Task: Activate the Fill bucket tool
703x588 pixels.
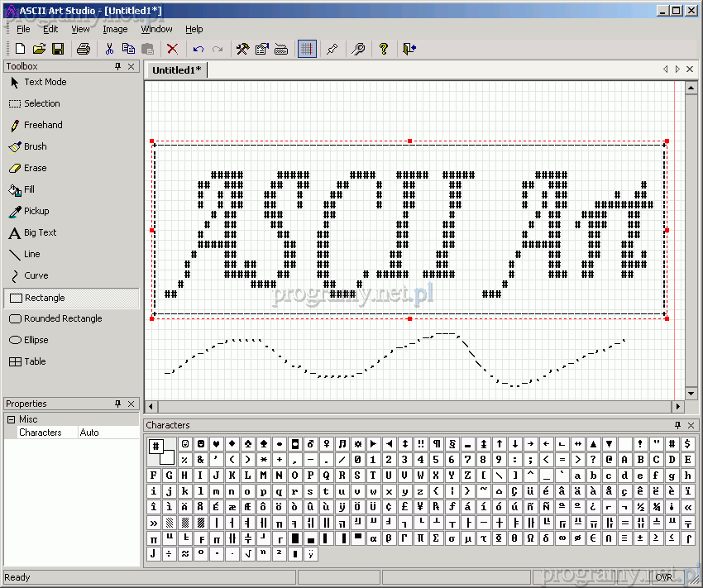Action: [29, 189]
